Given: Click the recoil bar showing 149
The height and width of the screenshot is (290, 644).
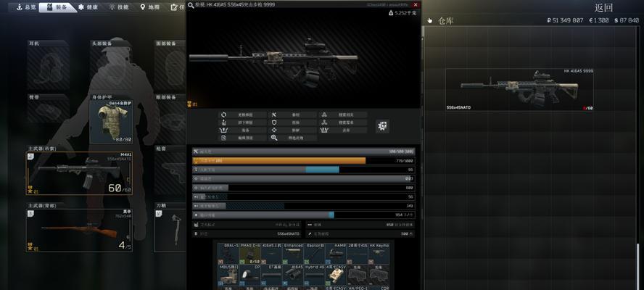Looking at the screenshot, I should coord(304,206).
